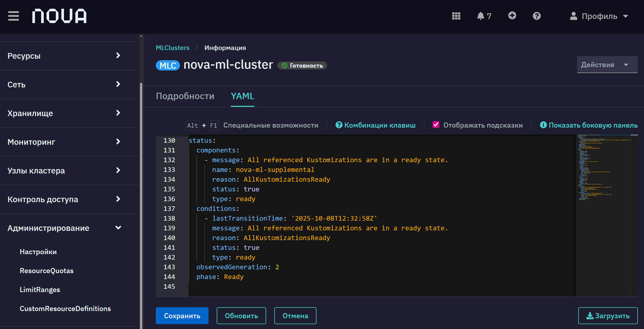The height and width of the screenshot is (329, 644).
Task: Click line number 130 in editor
Action: [x=169, y=140]
